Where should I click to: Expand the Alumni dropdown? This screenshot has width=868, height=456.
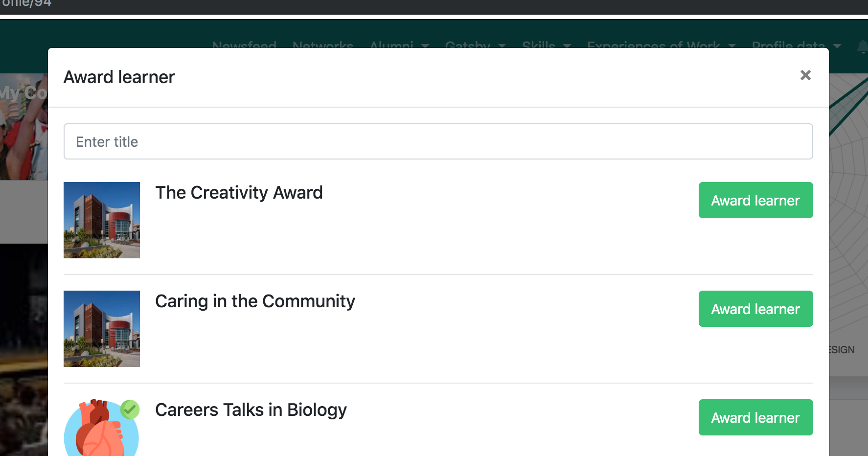(x=399, y=45)
